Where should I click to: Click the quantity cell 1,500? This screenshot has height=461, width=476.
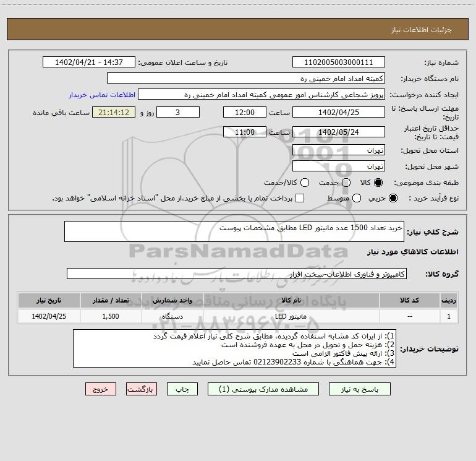[111, 316]
